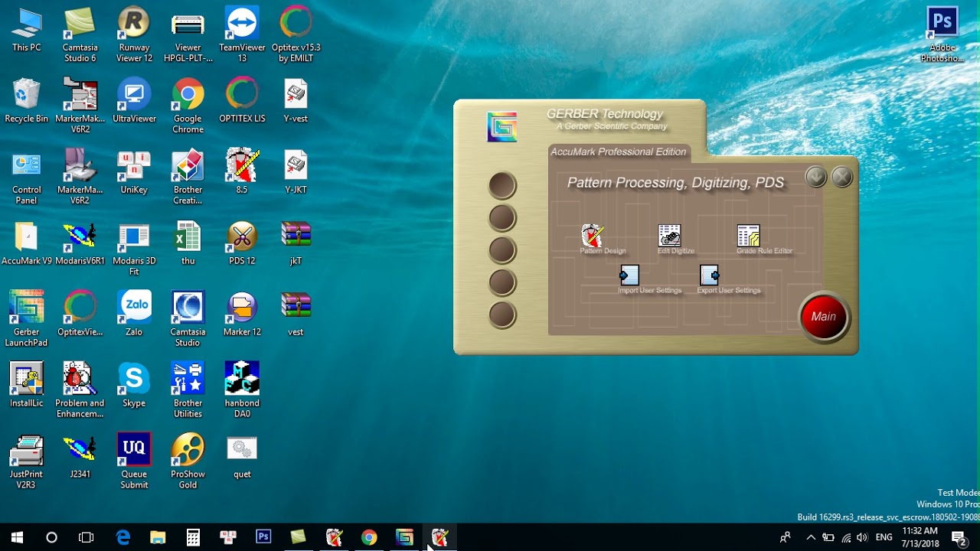Switch to Chrome on the taskbar
The height and width of the screenshot is (551, 980).
click(369, 537)
